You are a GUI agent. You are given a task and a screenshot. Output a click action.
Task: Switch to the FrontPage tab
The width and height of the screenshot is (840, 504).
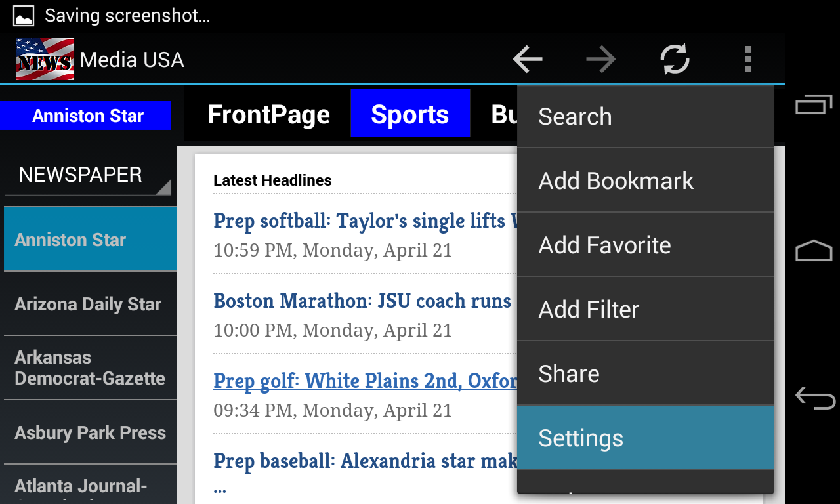268,115
